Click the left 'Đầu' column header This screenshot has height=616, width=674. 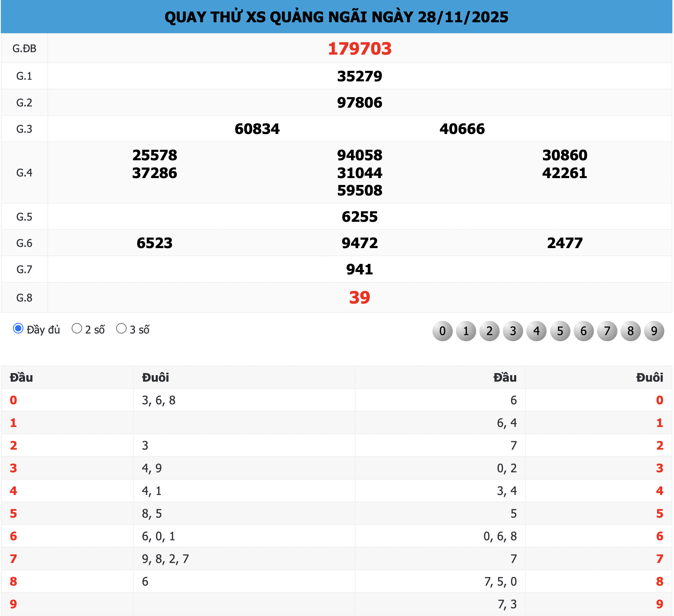[21, 378]
